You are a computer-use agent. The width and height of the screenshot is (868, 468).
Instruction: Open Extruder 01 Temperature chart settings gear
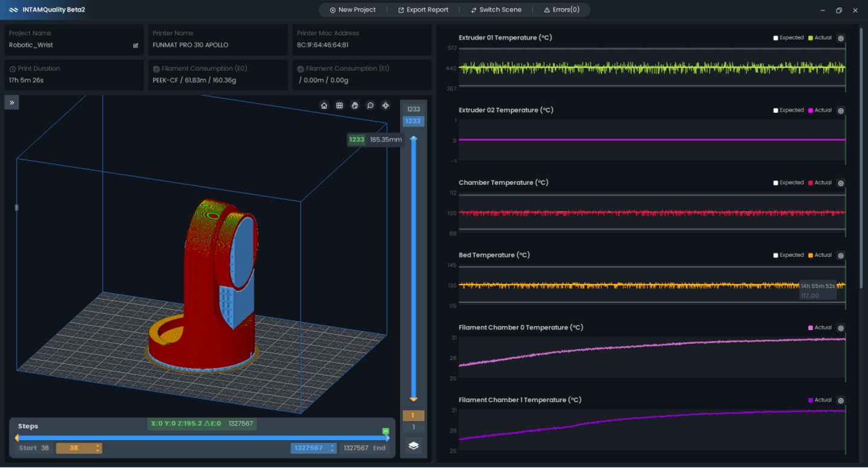(x=841, y=38)
